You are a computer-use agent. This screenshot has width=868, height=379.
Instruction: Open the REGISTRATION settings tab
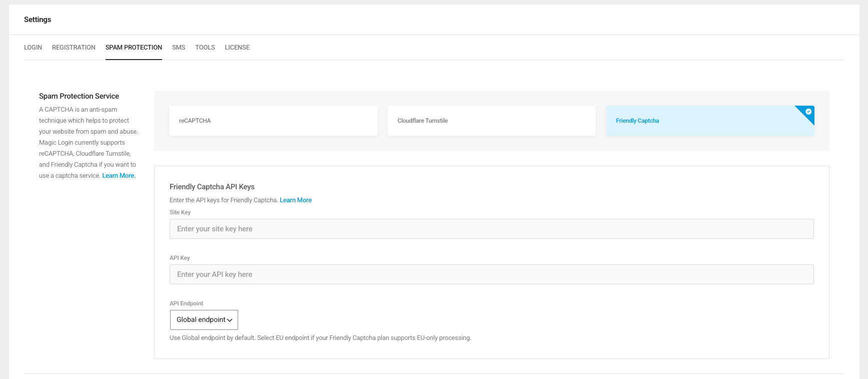pos(74,48)
